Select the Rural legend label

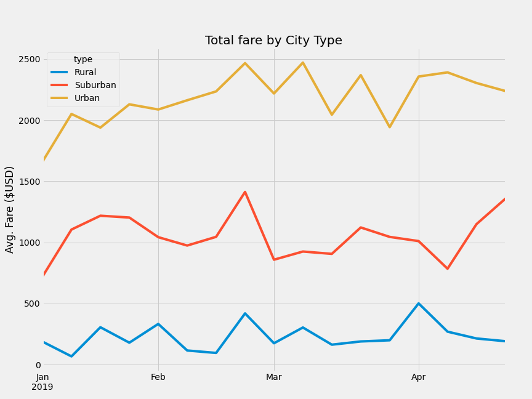point(85,72)
